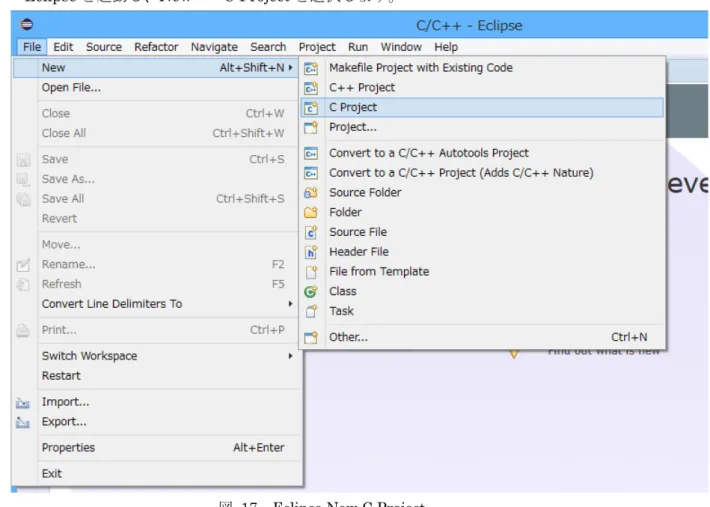710x507 pixels.
Task: Click the Folder entry in New submenu
Action: [482, 212]
